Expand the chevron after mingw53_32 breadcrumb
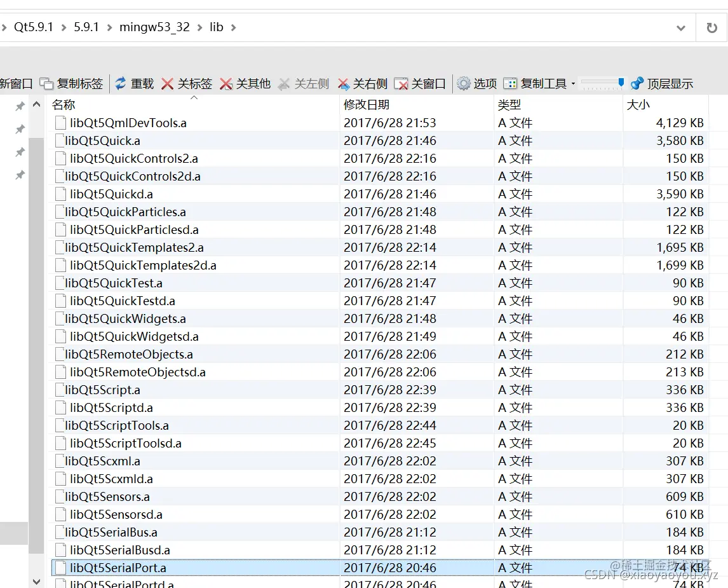728x588 pixels. click(199, 27)
